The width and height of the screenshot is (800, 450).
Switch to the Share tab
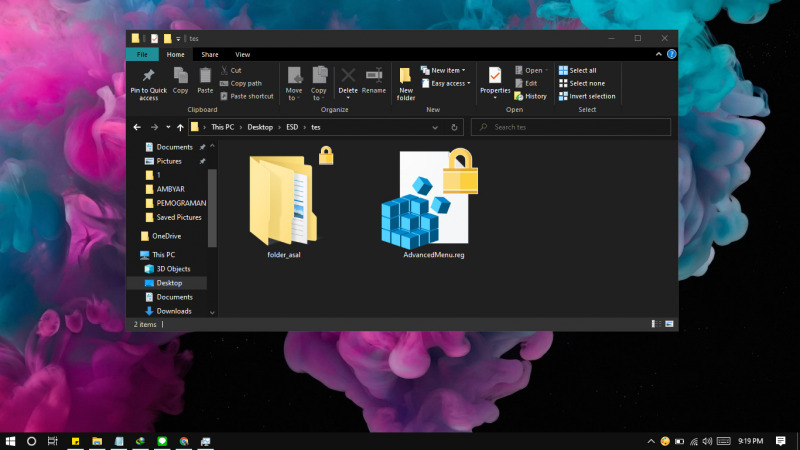pos(210,55)
